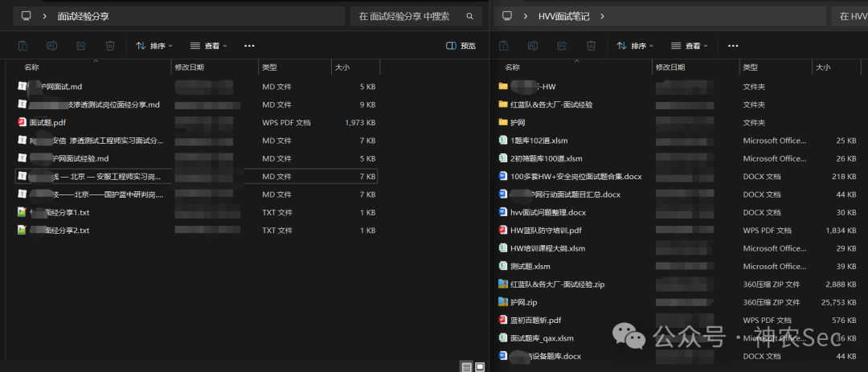Click the rename icon in right window toolbar
Image resolution: width=868 pixels, height=372 pixels.
click(533, 46)
